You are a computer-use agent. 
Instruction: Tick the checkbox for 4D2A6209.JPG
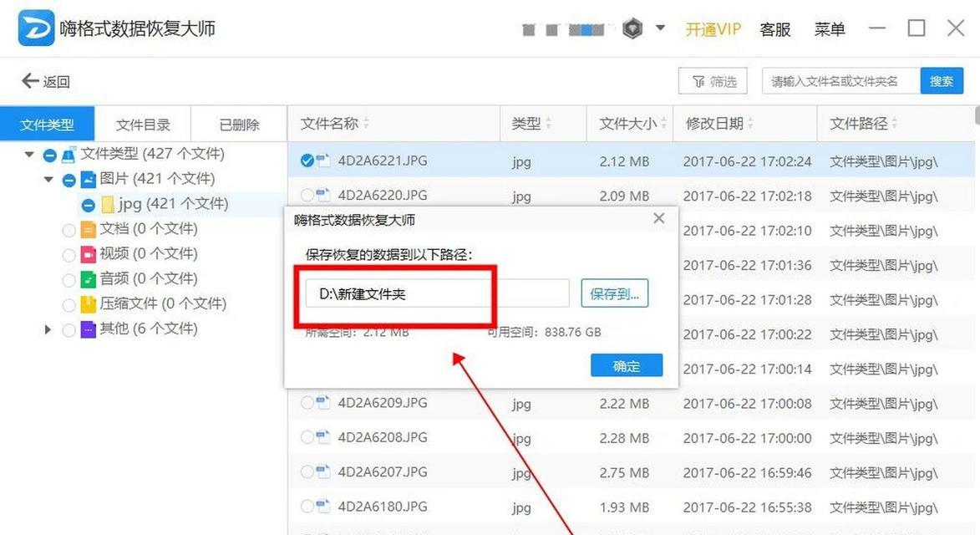pos(307,402)
